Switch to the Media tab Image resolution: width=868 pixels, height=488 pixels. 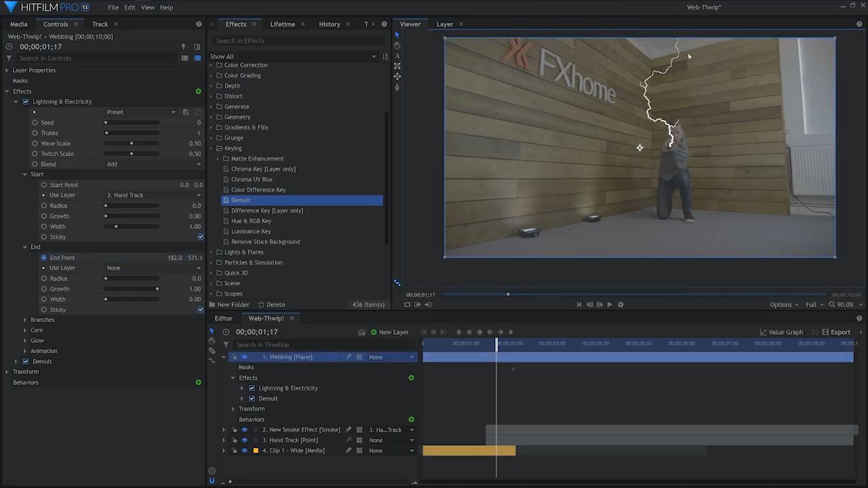pos(19,24)
